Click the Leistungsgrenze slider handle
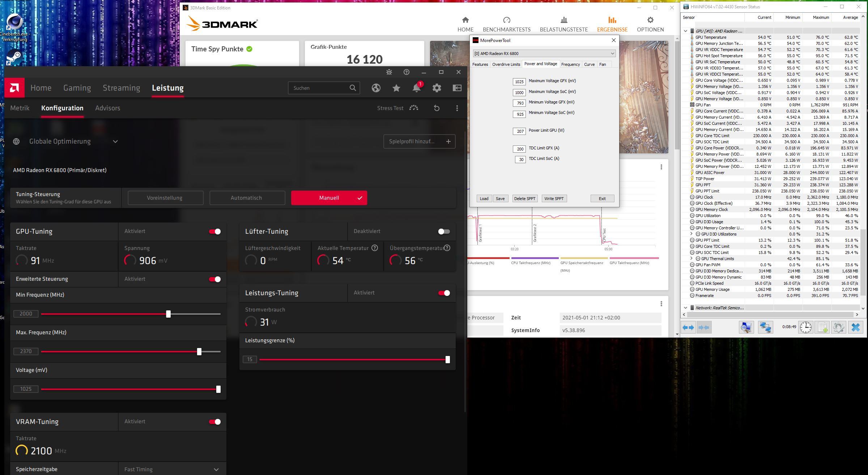868x475 pixels. pyautogui.click(x=448, y=360)
